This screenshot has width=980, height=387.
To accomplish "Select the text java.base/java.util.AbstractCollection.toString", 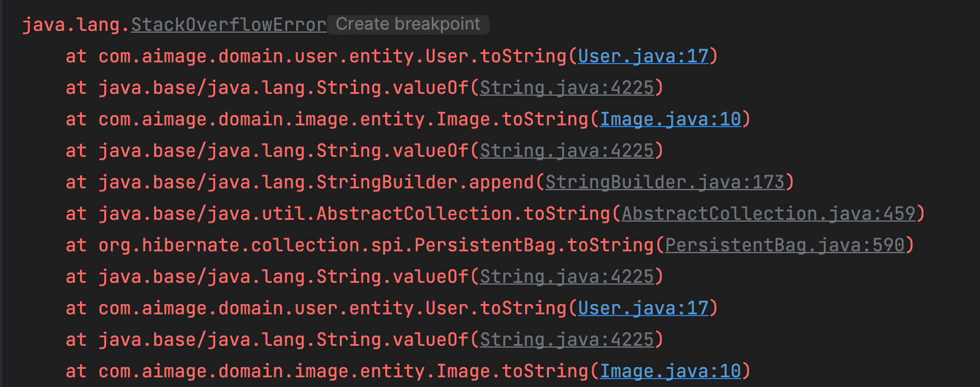I will (x=354, y=213).
